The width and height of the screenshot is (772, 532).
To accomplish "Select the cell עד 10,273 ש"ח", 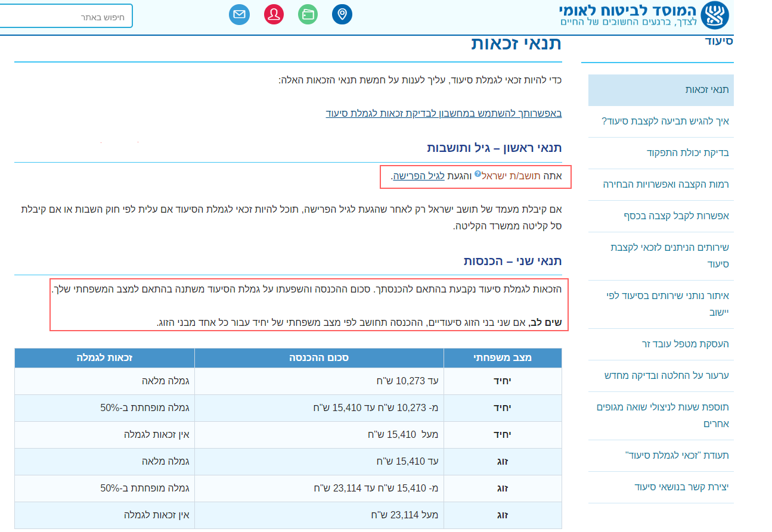I will pos(319,381).
